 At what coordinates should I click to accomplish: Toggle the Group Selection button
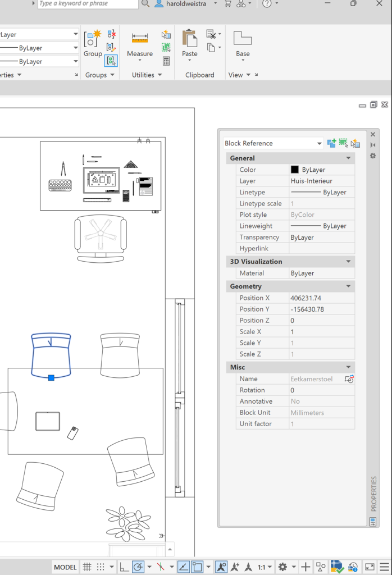click(111, 61)
